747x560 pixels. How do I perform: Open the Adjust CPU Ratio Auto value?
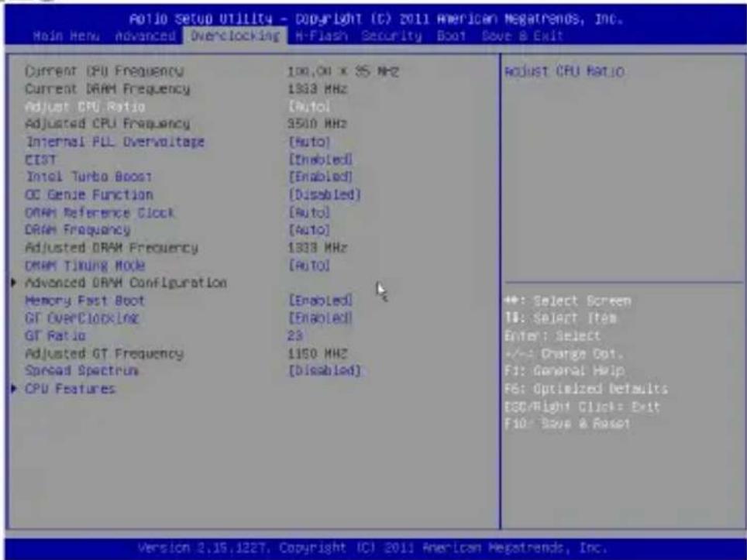(308, 107)
